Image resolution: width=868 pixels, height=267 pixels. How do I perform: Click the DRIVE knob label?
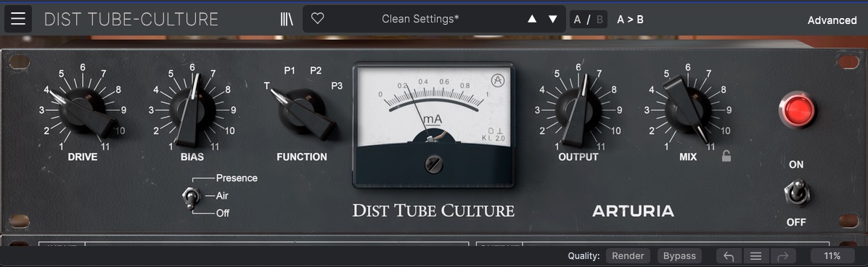(83, 157)
